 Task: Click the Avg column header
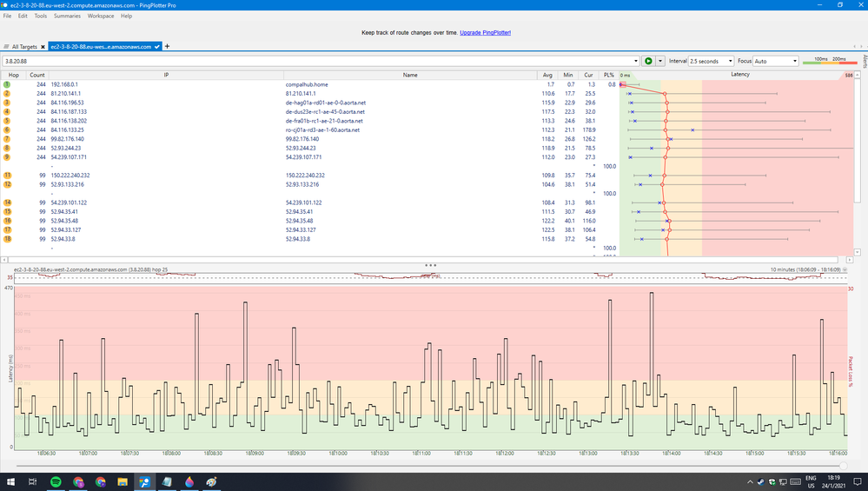coord(547,76)
